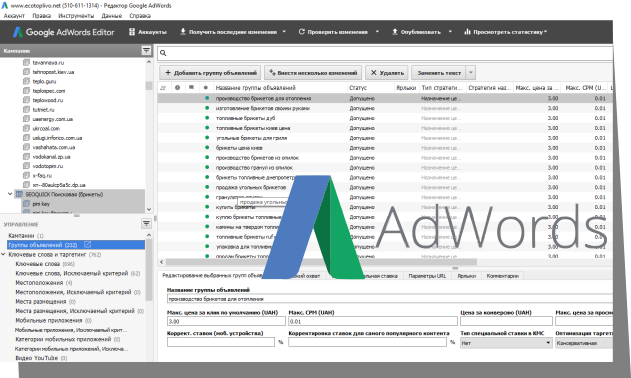Click Получить последние изменения download button

point(228,32)
